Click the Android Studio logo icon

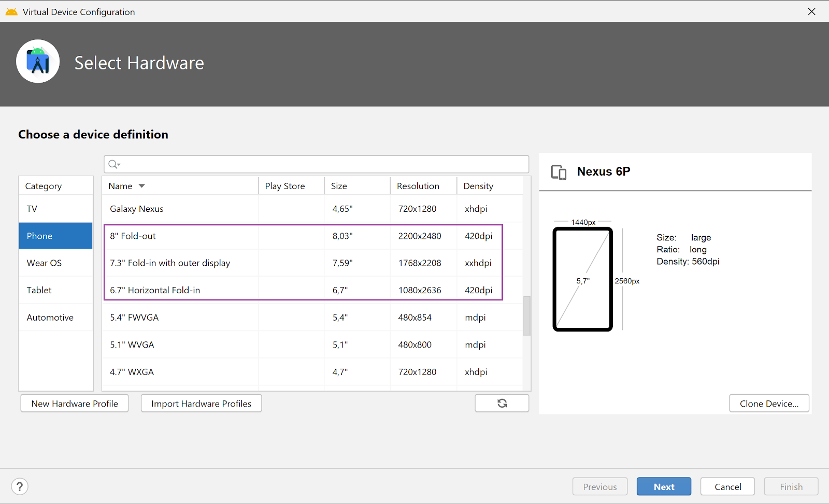tap(38, 62)
